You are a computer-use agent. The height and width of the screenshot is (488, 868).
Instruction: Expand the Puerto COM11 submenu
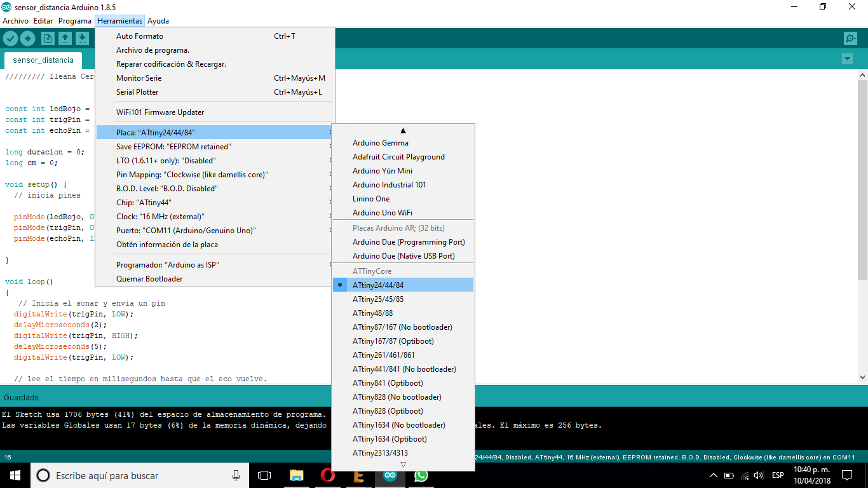pos(215,231)
